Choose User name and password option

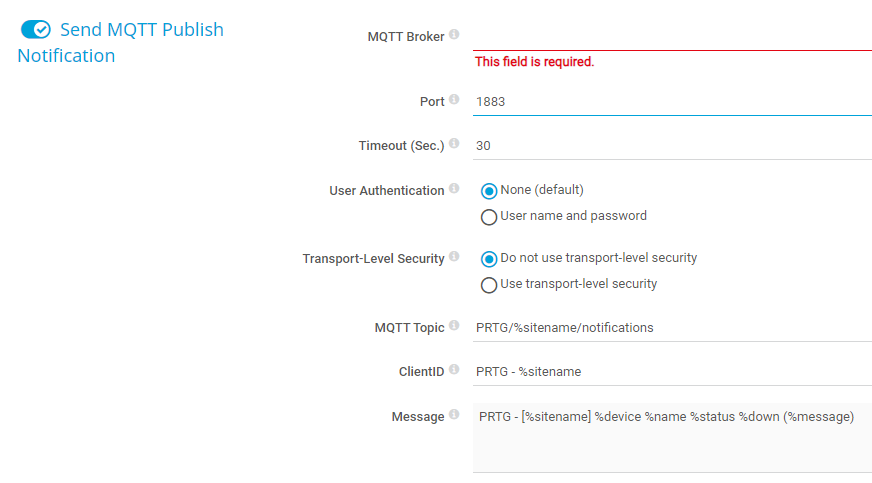pos(489,217)
